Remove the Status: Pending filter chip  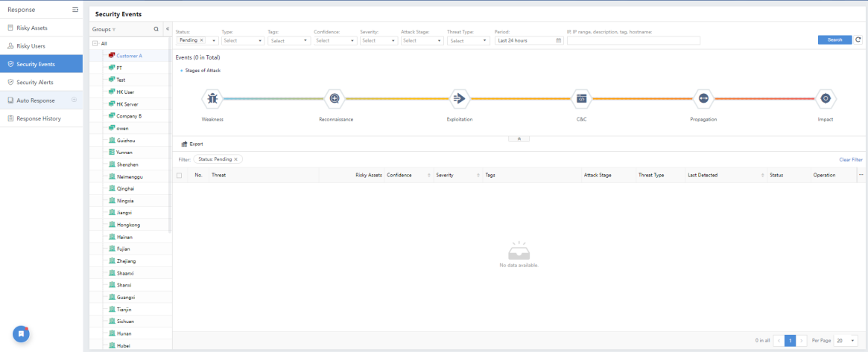[x=236, y=159]
